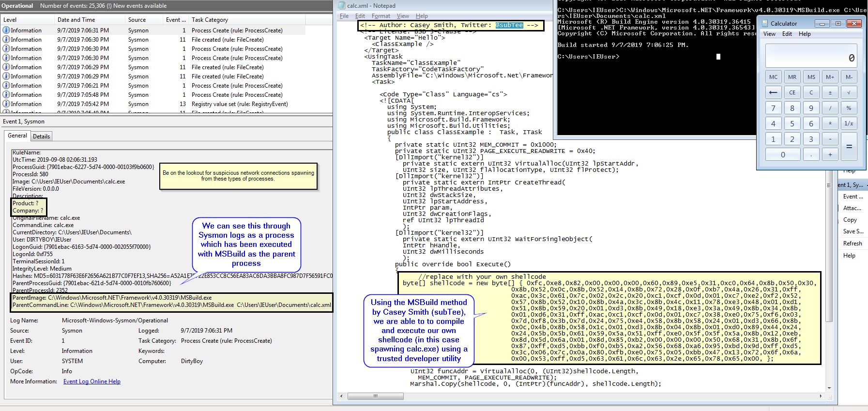The height and width of the screenshot is (411, 868).
Task: Open the Notepad Edit menu
Action: click(360, 16)
